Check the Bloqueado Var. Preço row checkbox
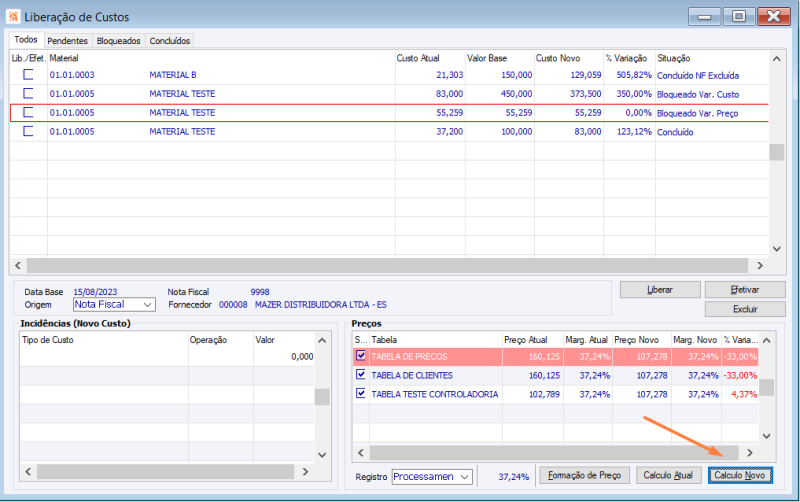Screen dimensions: 800x502 click(28, 112)
